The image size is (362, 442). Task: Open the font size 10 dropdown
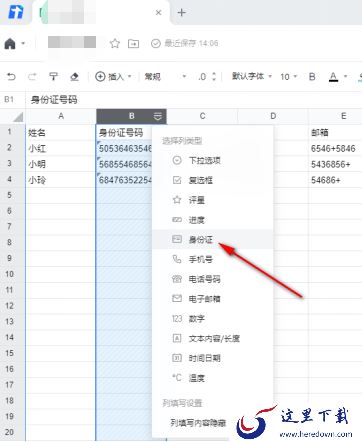288,77
